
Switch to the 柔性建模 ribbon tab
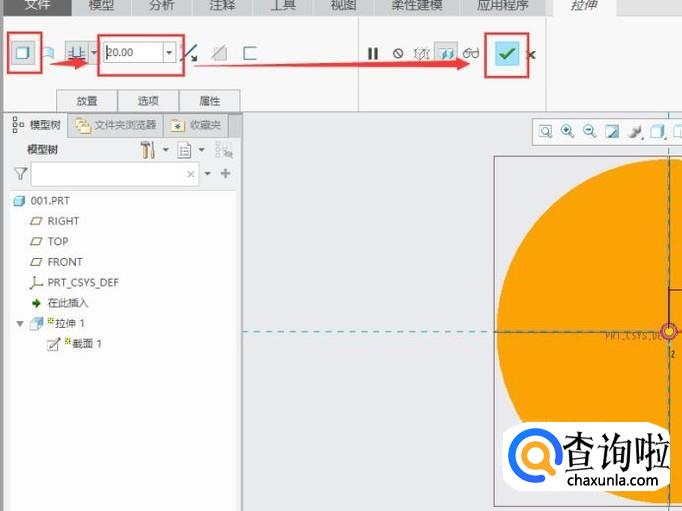coord(417,6)
